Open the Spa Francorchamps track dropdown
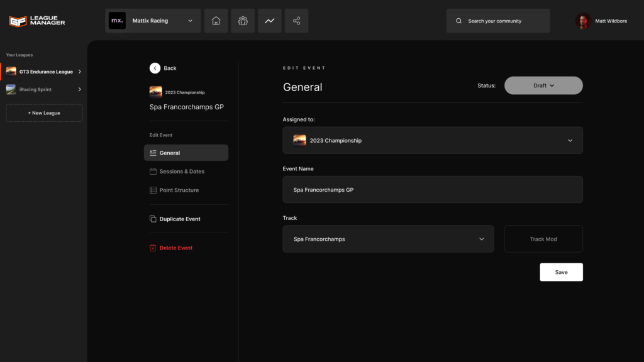644x362 pixels. pyautogui.click(x=388, y=239)
